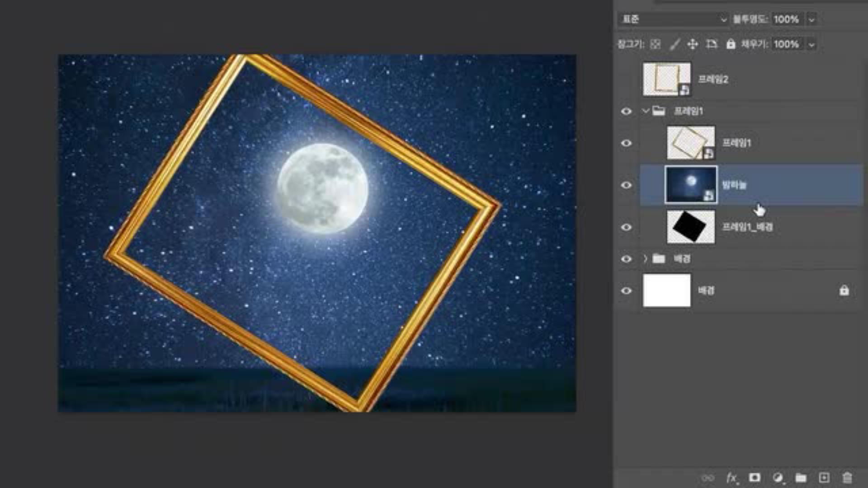Open the 표준 blend mode dropdown
This screenshot has height=488, width=868.
pyautogui.click(x=673, y=19)
